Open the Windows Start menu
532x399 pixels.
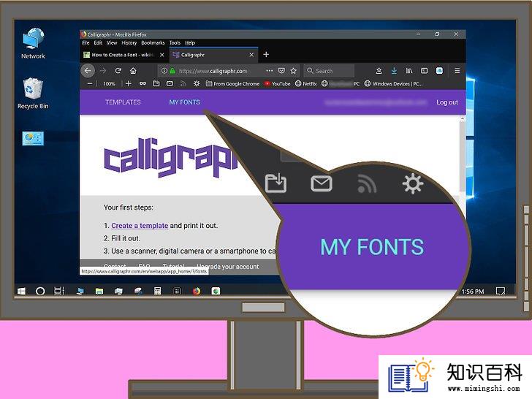pos(21,291)
